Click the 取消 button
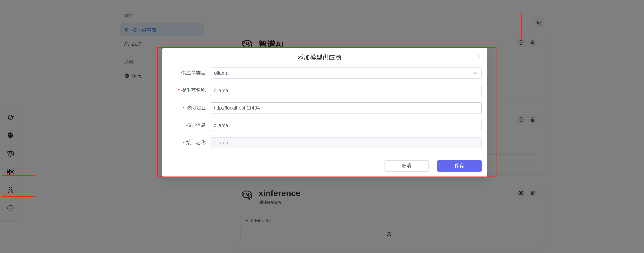The height and width of the screenshot is (253, 644). pyautogui.click(x=406, y=166)
